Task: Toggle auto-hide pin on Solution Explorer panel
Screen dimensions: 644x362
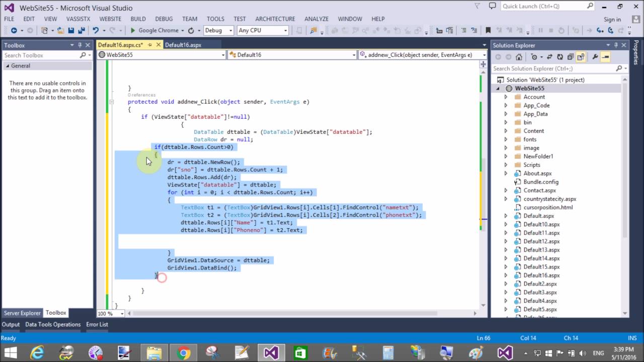Action: click(x=616, y=45)
